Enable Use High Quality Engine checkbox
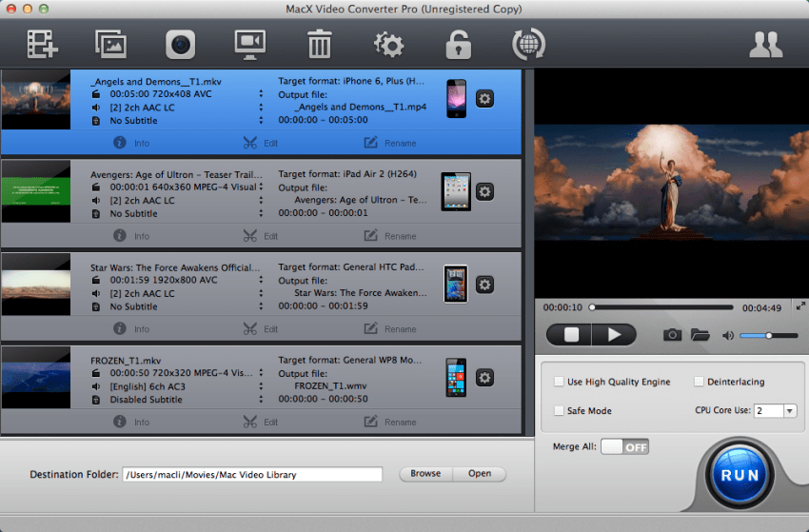 click(x=559, y=382)
